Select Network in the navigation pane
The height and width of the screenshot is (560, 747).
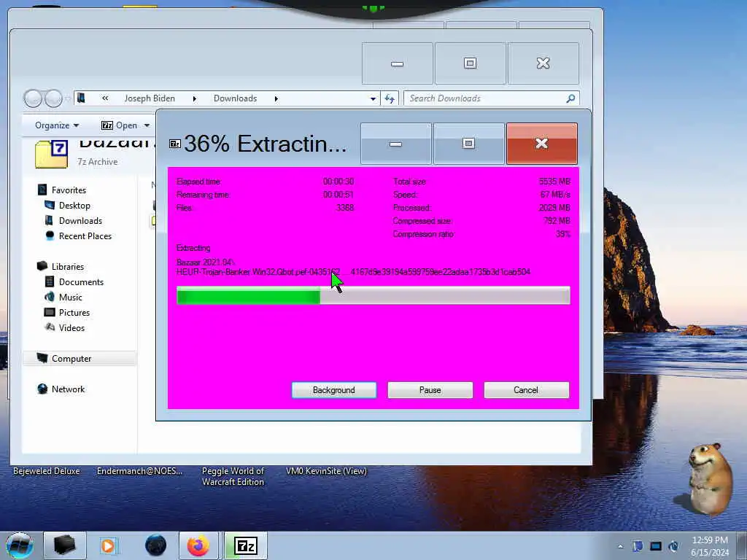coord(68,389)
